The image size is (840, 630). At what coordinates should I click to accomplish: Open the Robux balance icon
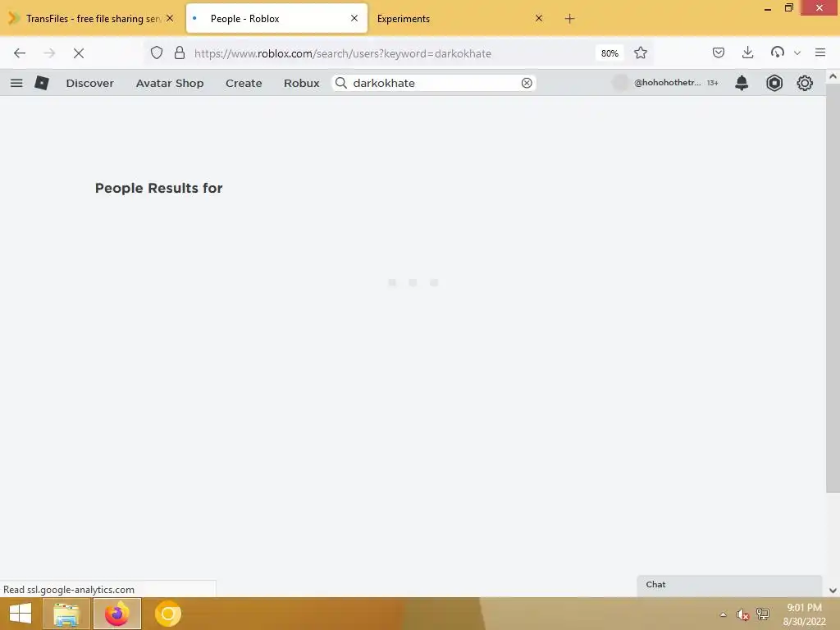coord(774,83)
